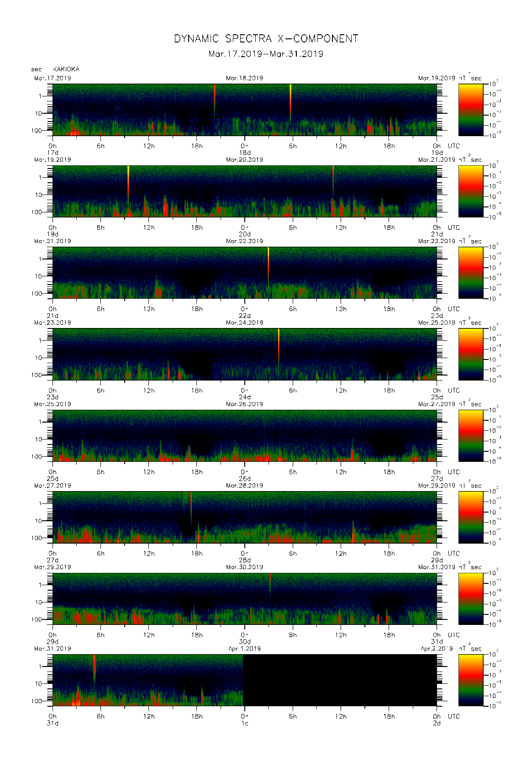Viewport: 532px width, 767px height.
Task: Click the Apr.1.2019 date label
Action: (x=245, y=649)
